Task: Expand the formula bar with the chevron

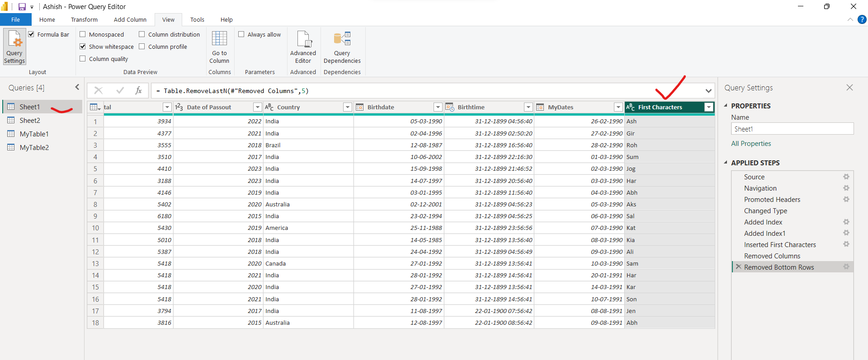Action: (708, 91)
